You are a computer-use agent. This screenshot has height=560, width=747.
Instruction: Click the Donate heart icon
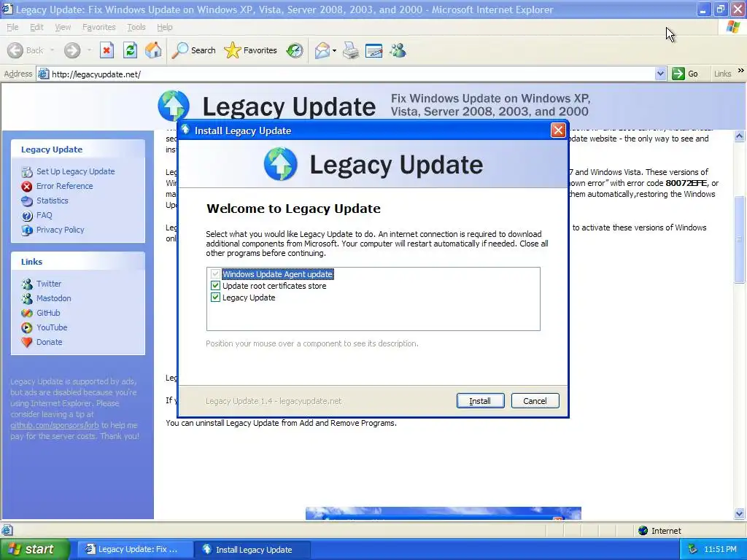click(x=27, y=343)
